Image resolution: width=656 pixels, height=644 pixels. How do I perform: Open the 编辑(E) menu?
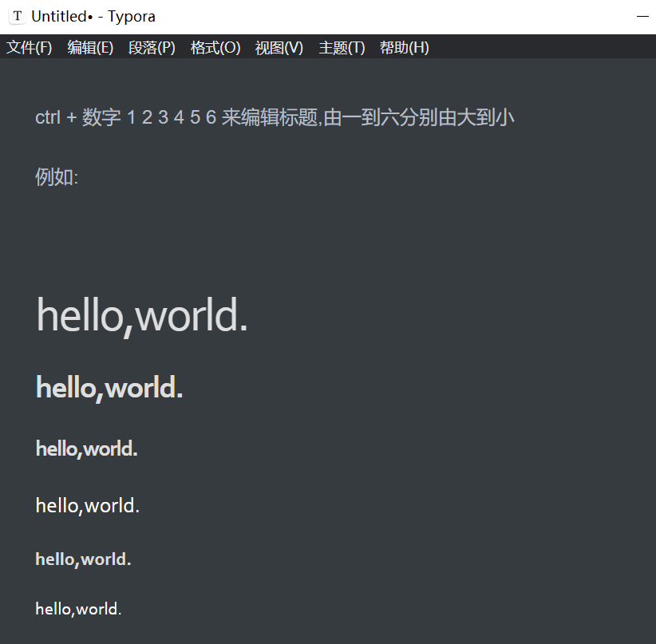coord(90,47)
